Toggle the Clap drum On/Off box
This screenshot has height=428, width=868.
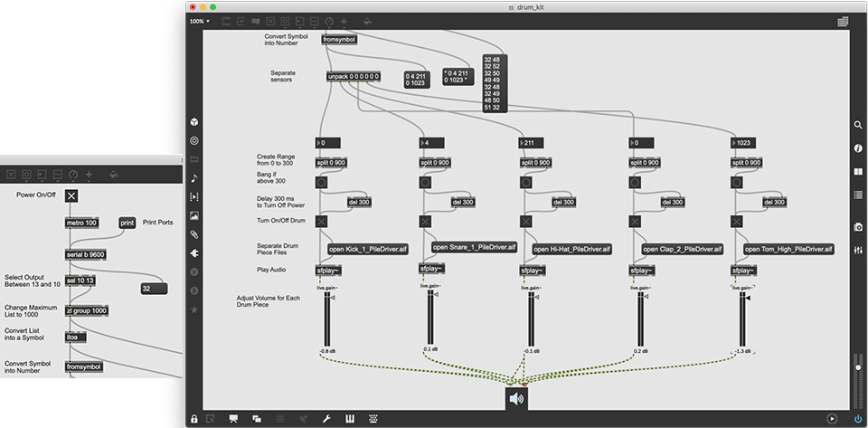click(x=635, y=222)
